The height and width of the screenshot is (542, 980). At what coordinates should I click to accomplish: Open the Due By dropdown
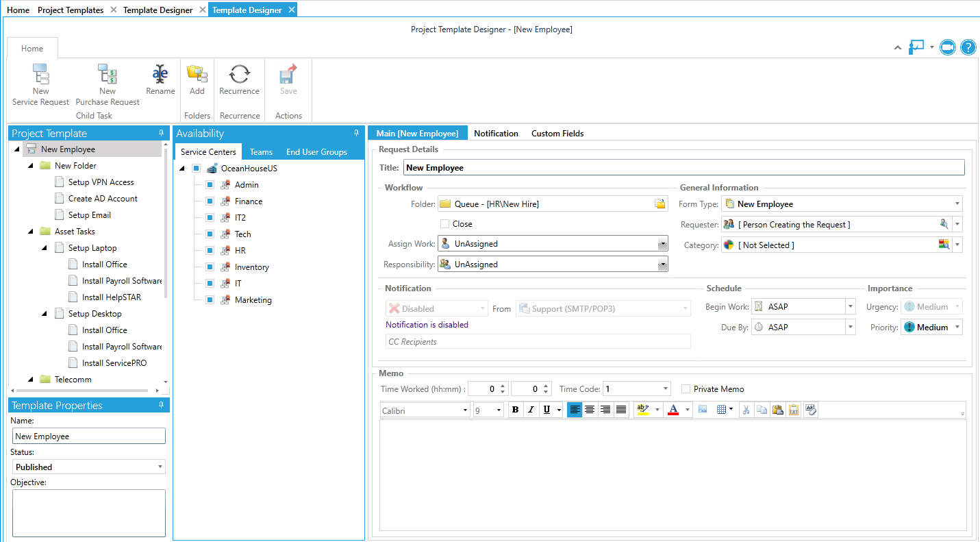point(850,328)
